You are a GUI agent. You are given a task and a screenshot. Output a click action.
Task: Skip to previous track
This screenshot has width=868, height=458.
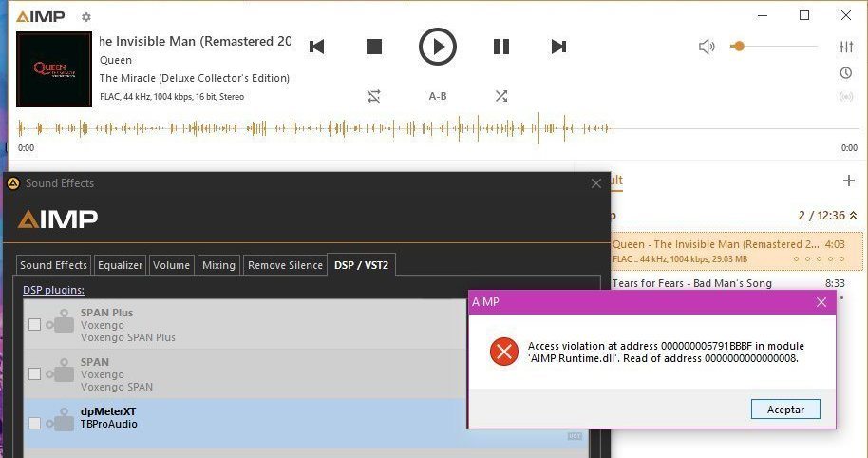316,47
